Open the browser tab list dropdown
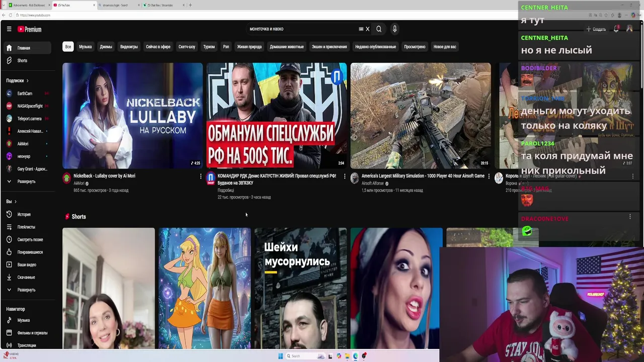Screen dimensions: 644x362 coord(4,5)
